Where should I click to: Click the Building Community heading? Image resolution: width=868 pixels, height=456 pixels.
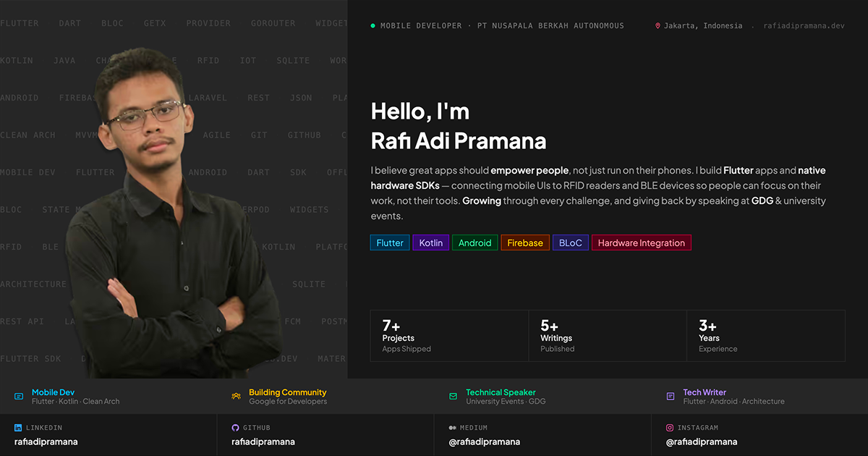point(288,392)
